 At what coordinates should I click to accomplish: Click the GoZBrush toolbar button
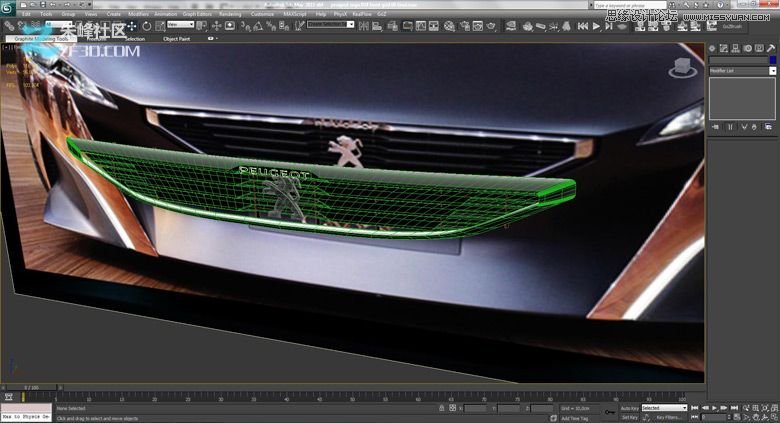coord(732,26)
